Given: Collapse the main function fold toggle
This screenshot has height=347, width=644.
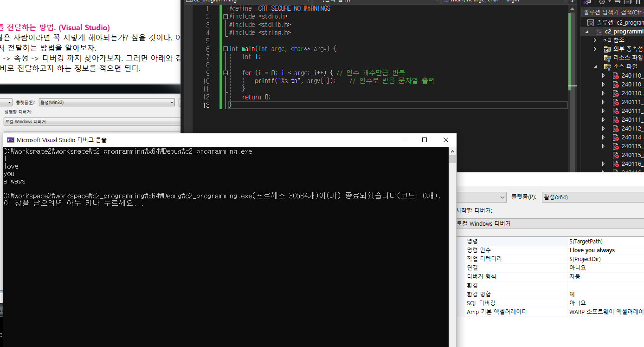Looking at the screenshot, I should coord(225,49).
